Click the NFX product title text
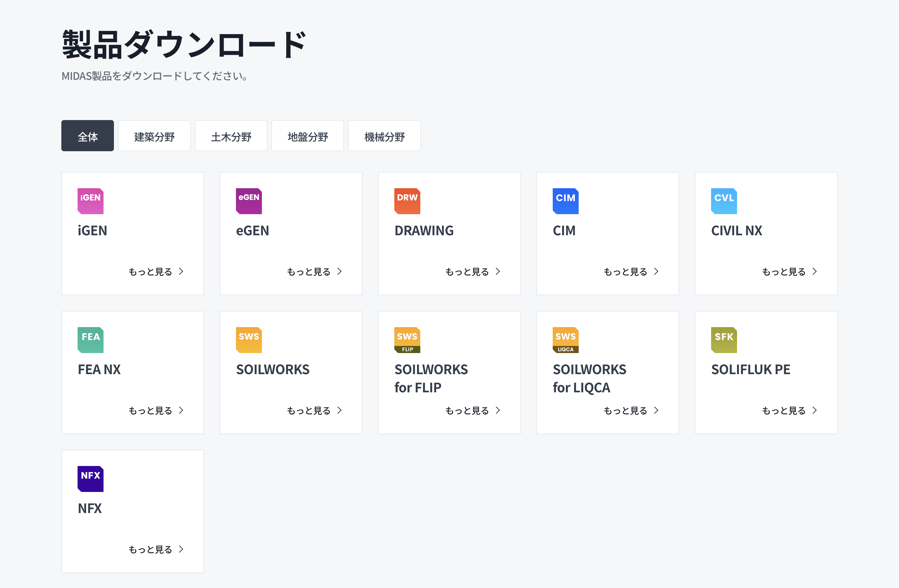 pyautogui.click(x=90, y=508)
